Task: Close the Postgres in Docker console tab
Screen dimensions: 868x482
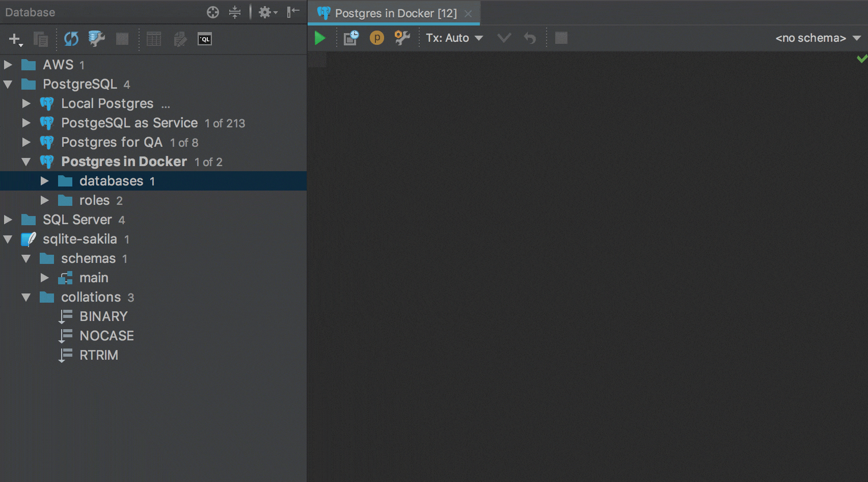Action: [468, 14]
